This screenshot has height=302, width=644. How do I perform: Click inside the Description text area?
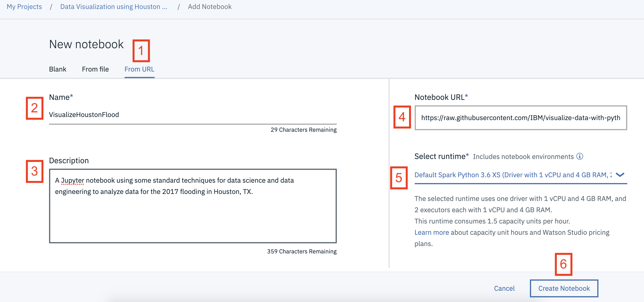(193, 206)
